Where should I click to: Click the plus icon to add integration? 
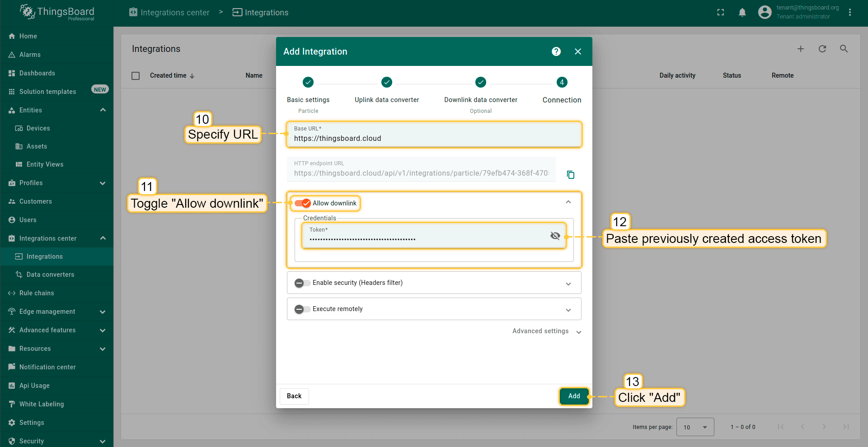pyautogui.click(x=800, y=49)
